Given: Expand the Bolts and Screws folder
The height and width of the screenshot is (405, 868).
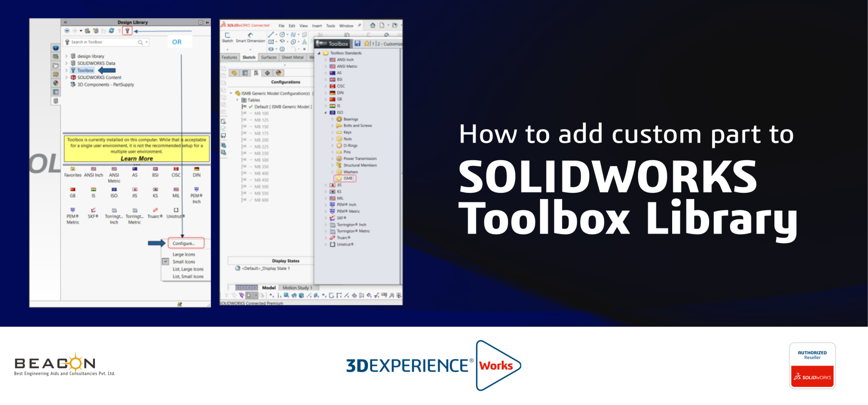Looking at the screenshot, I should (x=332, y=126).
